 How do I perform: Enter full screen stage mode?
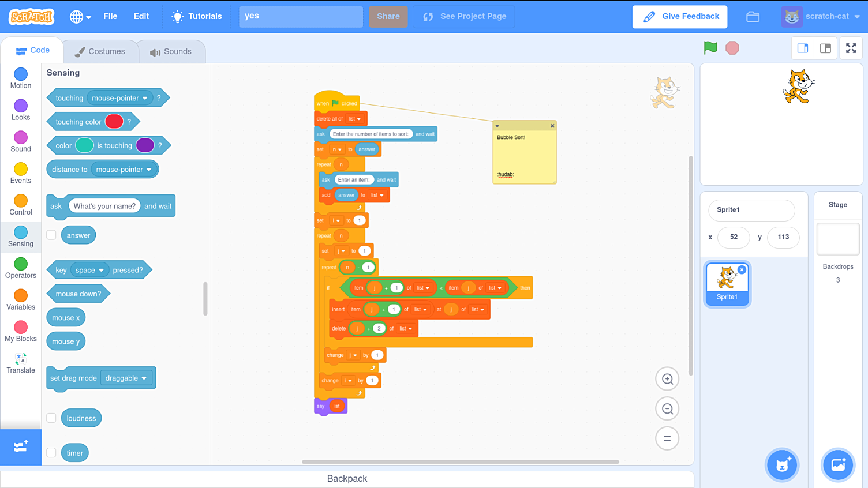851,48
